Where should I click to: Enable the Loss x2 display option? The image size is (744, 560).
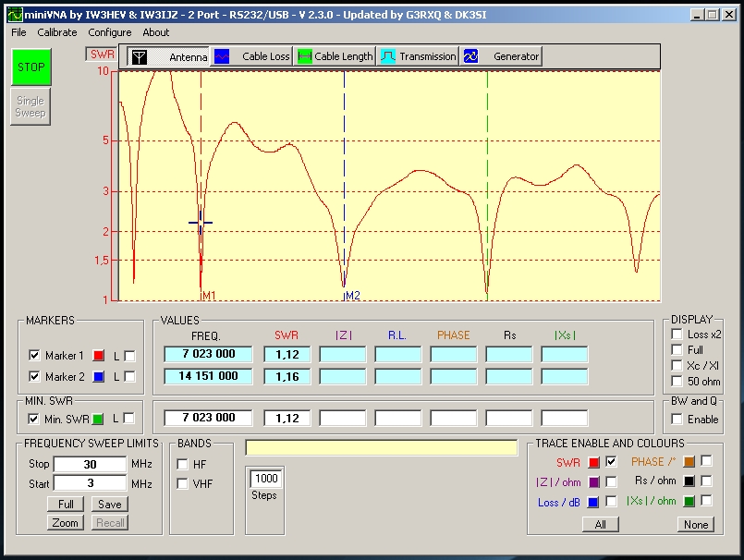tap(677, 335)
